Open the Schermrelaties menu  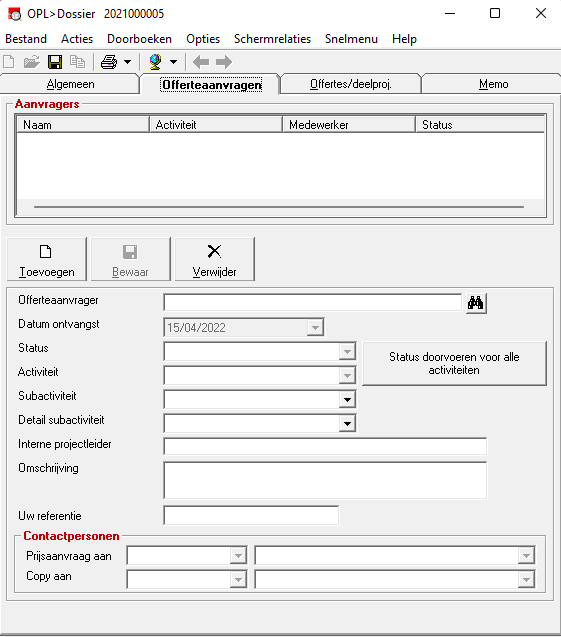pyautogui.click(x=272, y=39)
